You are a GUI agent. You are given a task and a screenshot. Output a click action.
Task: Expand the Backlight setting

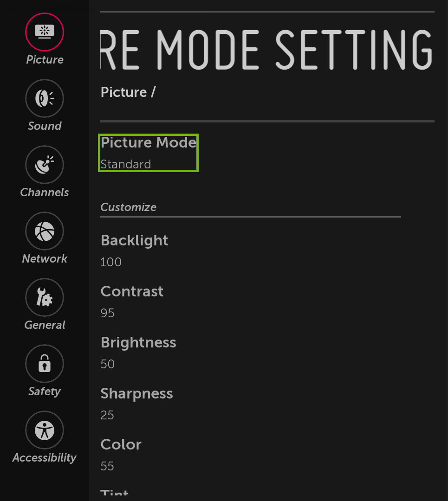tap(134, 240)
